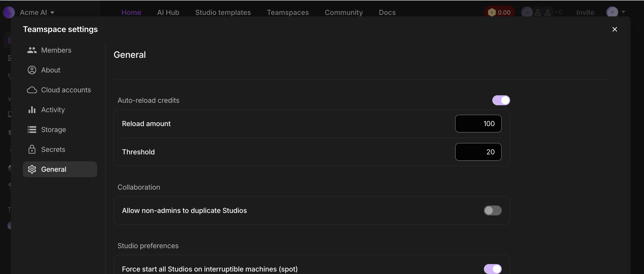The width and height of the screenshot is (644, 274).
Task: Edit the Threshold value field
Action: 478,152
